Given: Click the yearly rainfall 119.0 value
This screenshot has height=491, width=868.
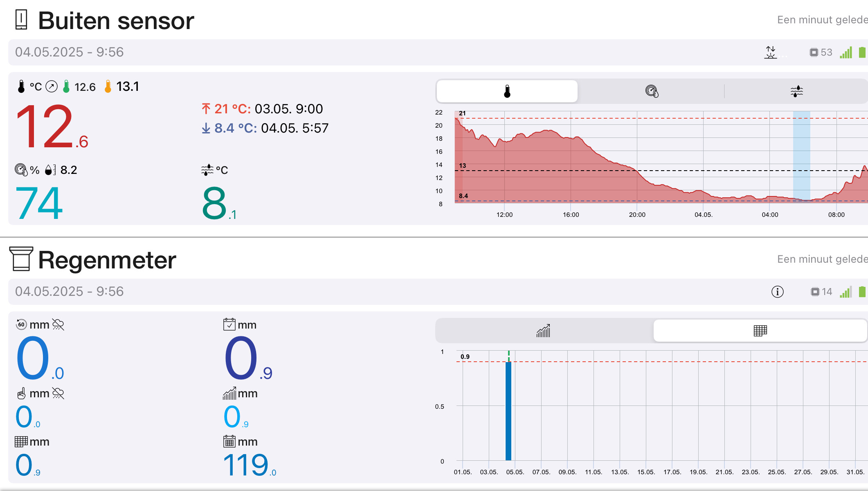Looking at the screenshot, I should pos(249,465).
